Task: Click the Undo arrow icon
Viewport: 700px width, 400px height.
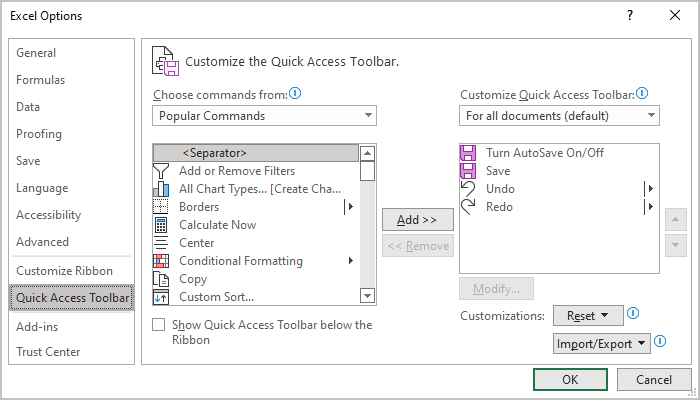Action: tap(468, 189)
